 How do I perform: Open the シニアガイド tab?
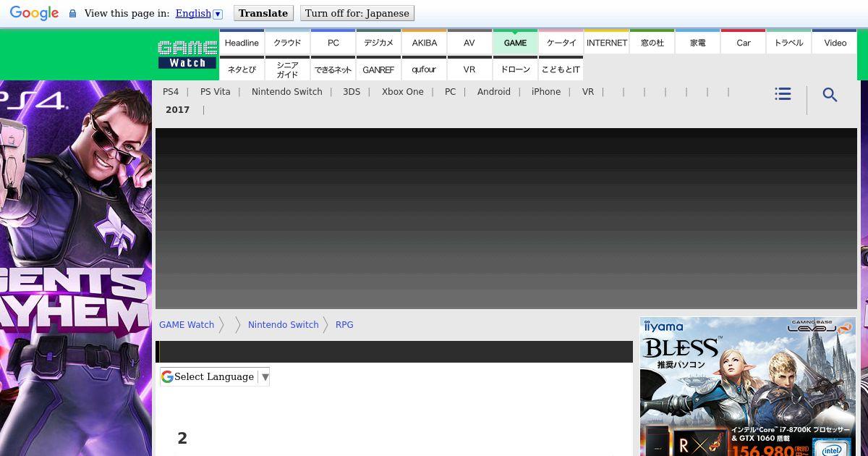[x=287, y=69]
